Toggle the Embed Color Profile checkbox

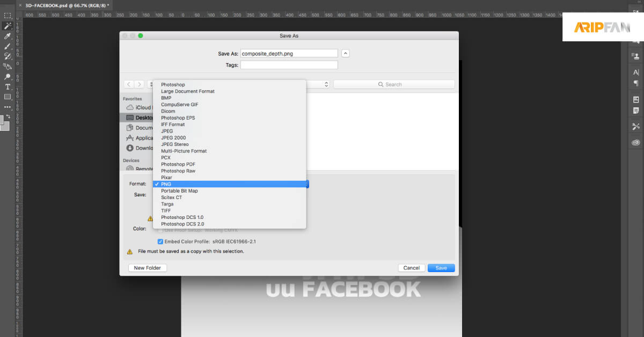pyautogui.click(x=160, y=241)
